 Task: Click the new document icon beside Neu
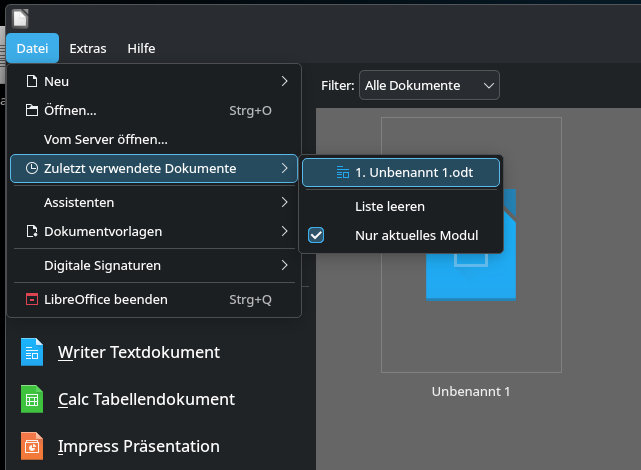tap(31, 81)
